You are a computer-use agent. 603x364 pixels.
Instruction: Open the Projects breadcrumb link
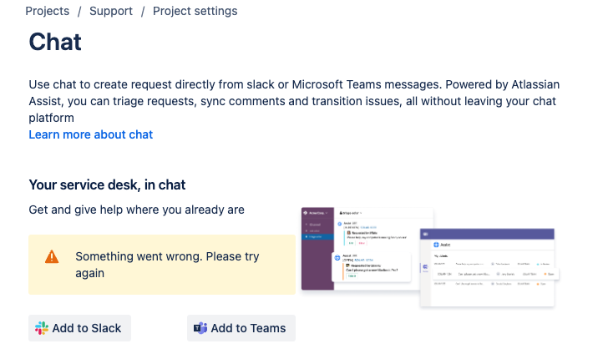48,11
